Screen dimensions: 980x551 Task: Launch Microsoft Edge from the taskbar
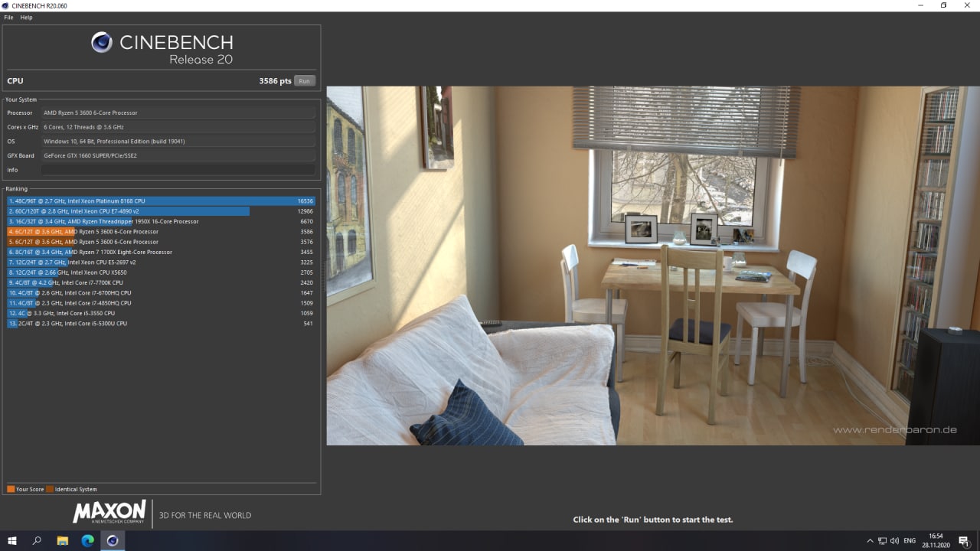click(x=87, y=541)
